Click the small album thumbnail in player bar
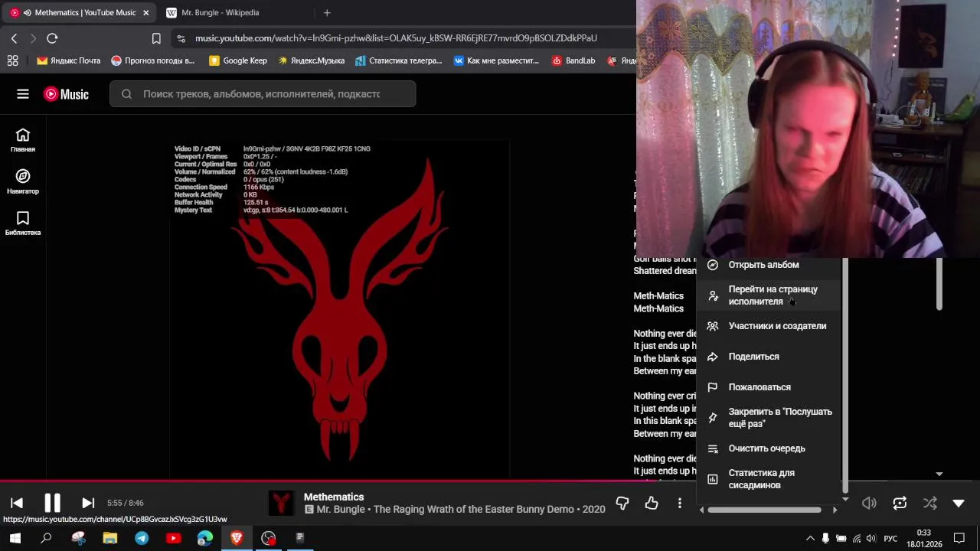The image size is (980, 551). pyautogui.click(x=282, y=503)
